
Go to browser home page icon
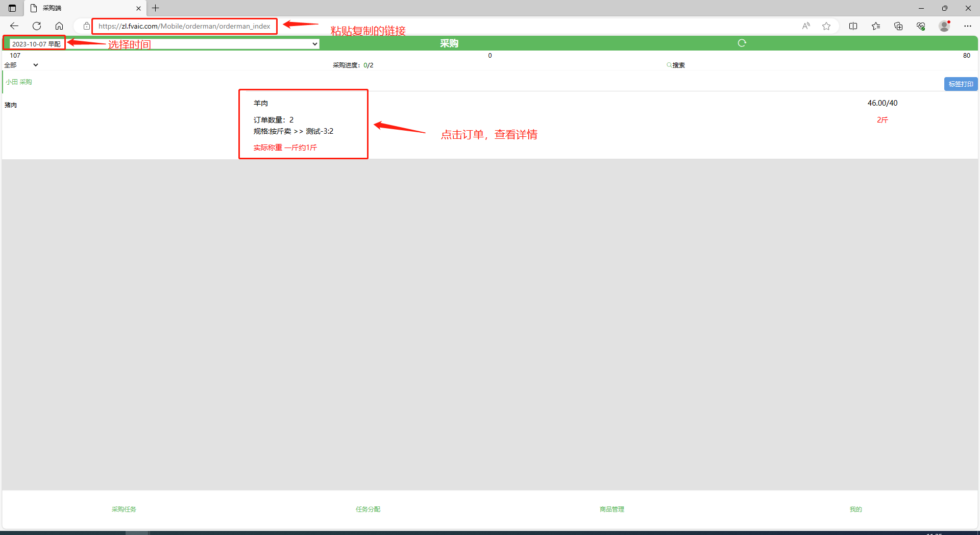pyautogui.click(x=59, y=26)
